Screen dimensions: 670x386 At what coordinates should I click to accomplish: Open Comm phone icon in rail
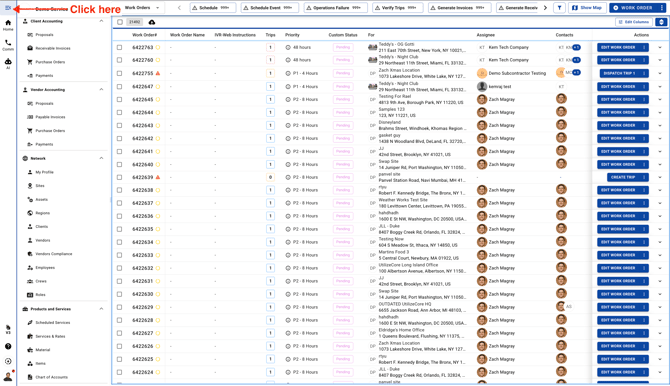8,45
